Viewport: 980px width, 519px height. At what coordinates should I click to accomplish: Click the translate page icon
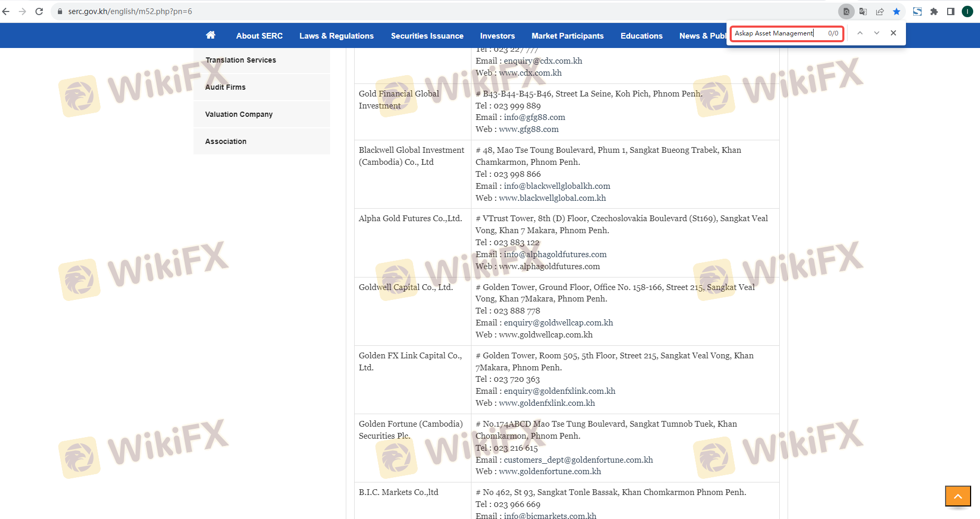tap(863, 11)
